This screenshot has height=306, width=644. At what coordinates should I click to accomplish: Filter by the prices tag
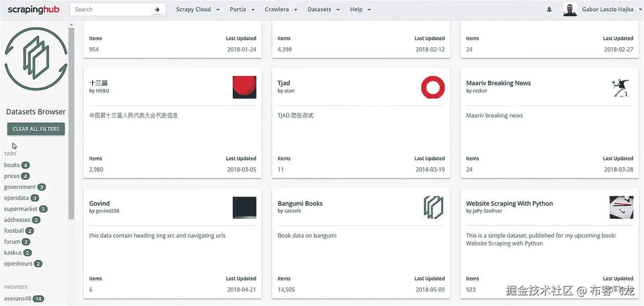click(17, 176)
